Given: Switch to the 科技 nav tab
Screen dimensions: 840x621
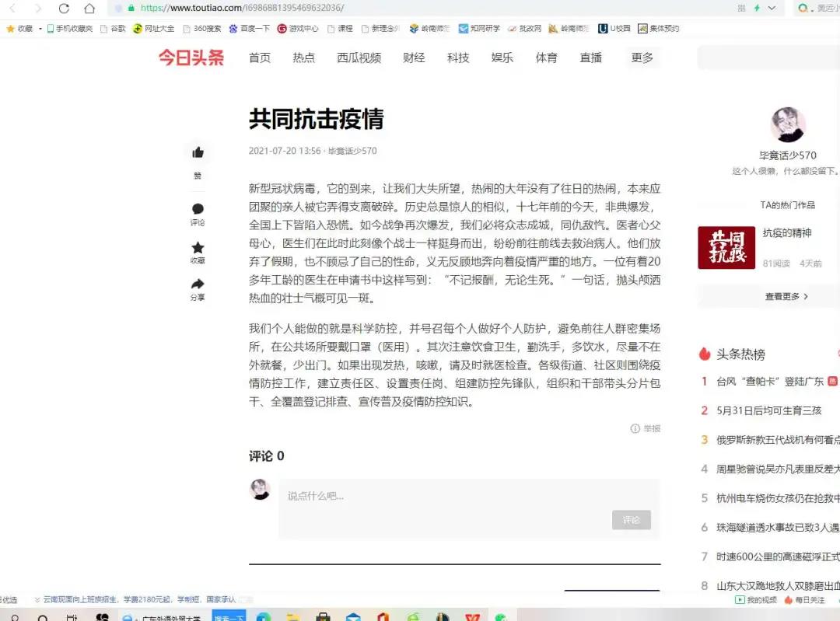Looking at the screenshot, I should click(458, 58).
